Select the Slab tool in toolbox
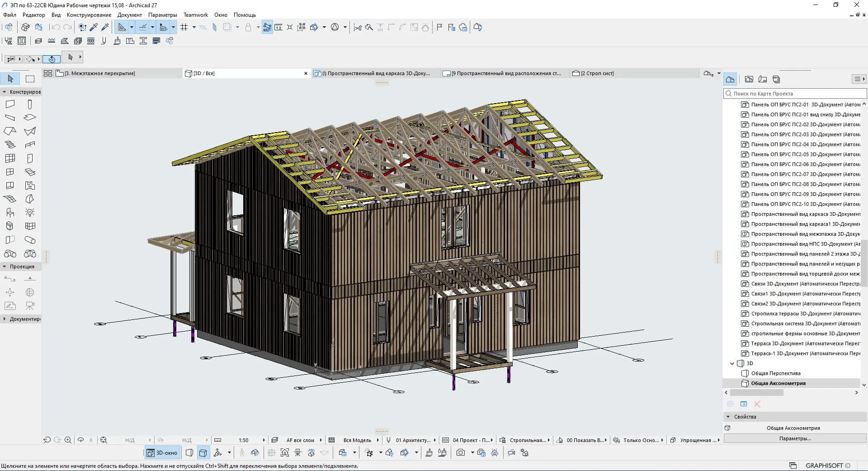 [x=30, y=118]
